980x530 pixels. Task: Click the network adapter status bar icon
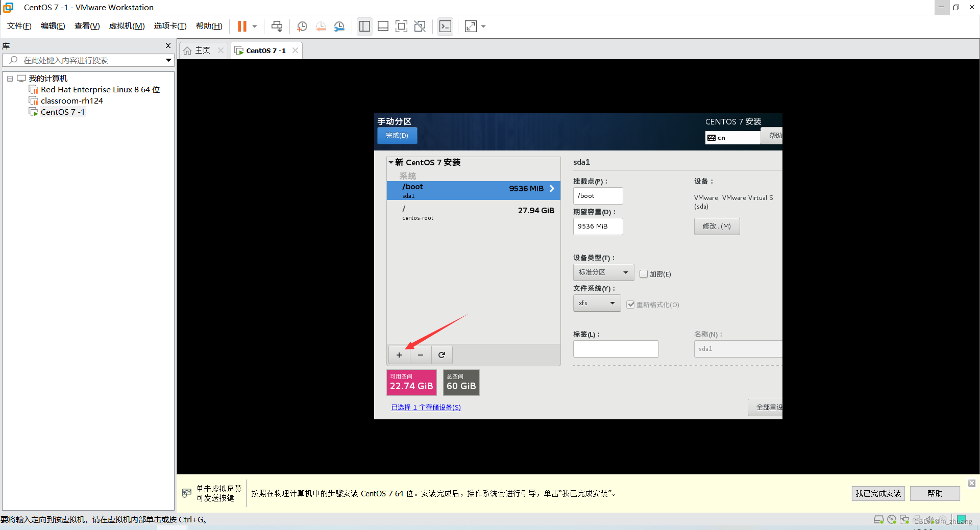tap(904, 520)
